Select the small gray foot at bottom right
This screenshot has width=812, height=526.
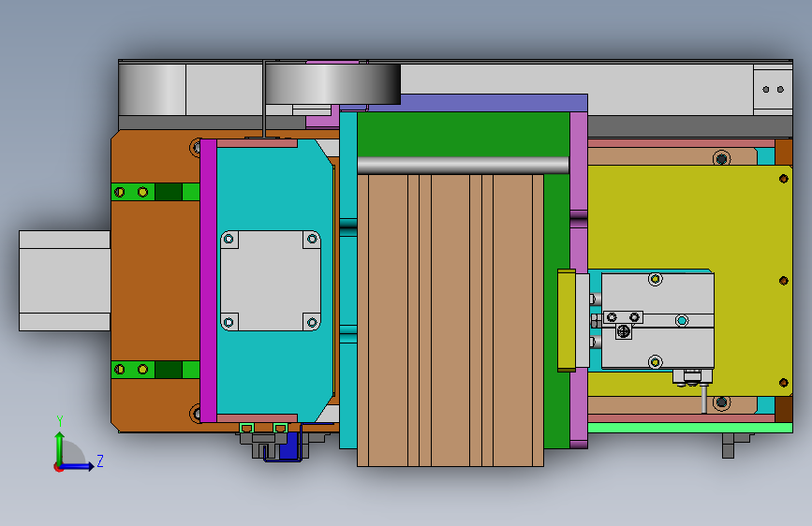click(728, 446)
